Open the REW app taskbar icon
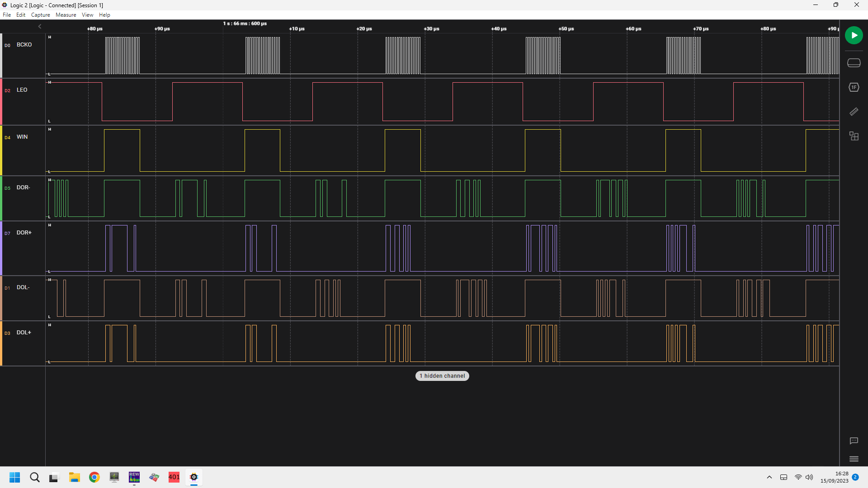This screenshot has height=488, width=868. tap(134, 477)
